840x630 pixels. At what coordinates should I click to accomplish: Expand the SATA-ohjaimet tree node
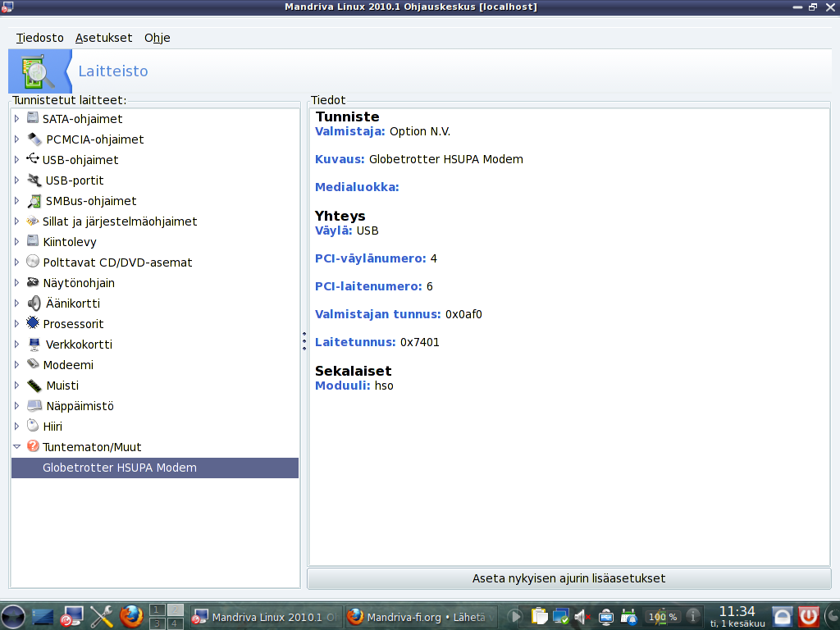tap(16, 118)
